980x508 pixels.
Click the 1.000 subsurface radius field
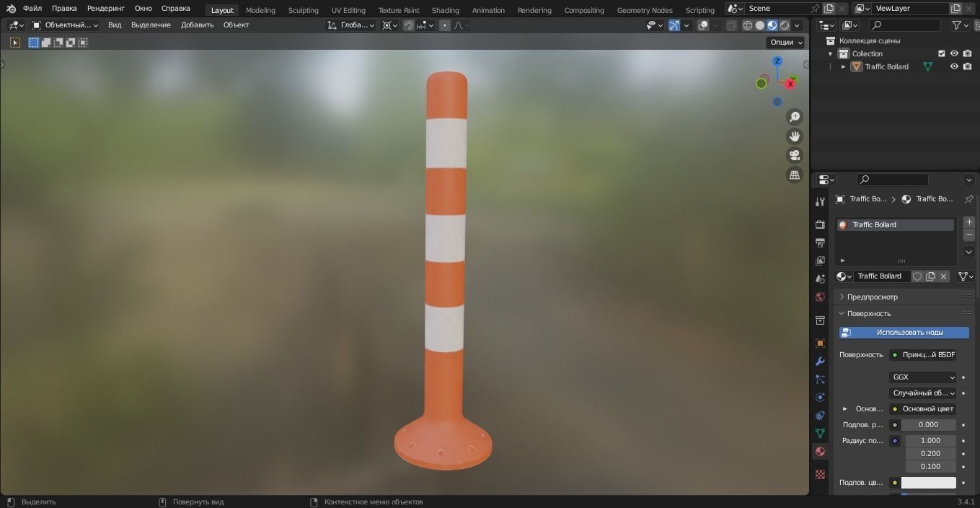931,441
